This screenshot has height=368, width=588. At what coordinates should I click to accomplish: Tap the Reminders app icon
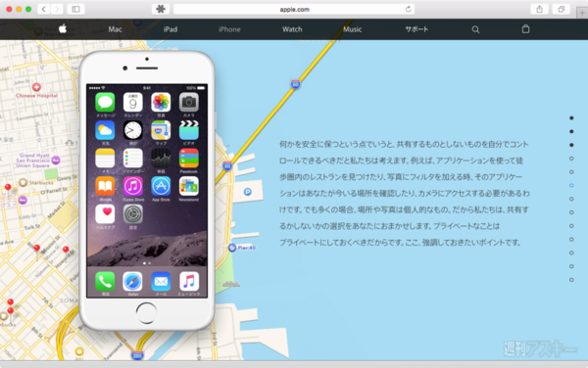tap(132, 158)
